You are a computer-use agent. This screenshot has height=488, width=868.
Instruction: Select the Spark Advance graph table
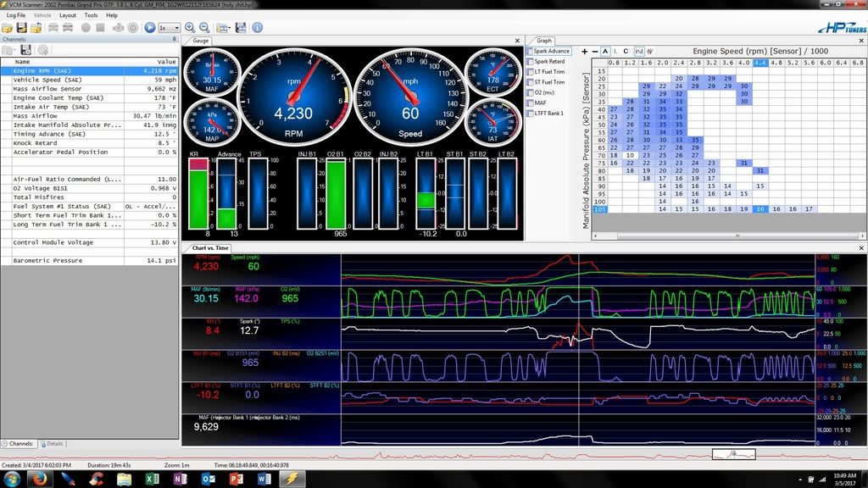click(x=548, y=51)
